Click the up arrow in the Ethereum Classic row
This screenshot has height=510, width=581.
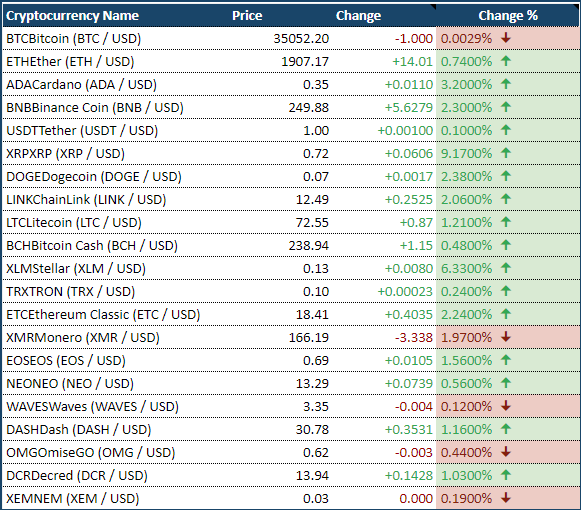tap(506, 314)
